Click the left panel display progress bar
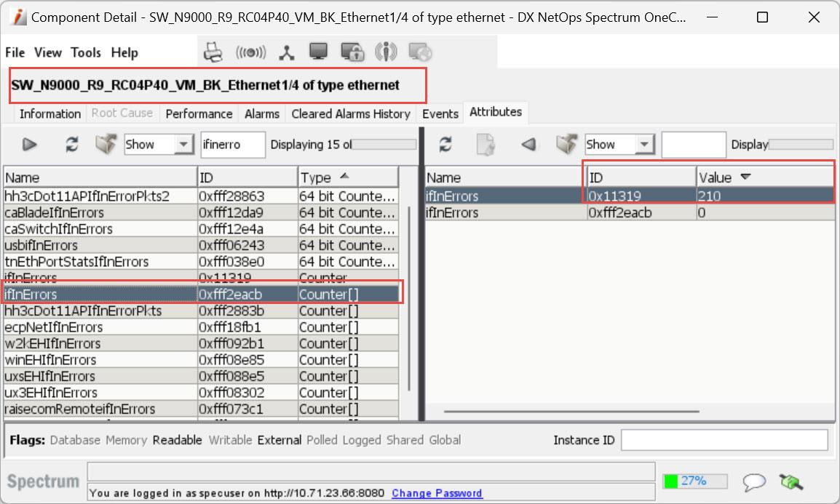This screenshot has width=840, height=504. coord(384,145)
